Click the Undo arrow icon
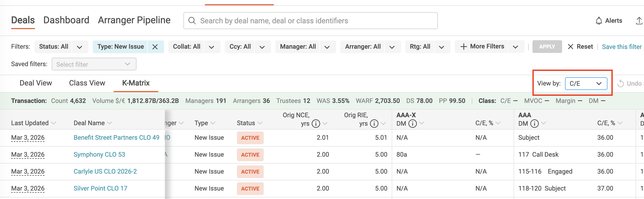Screen dimensions: 644x199 point(621,84)
